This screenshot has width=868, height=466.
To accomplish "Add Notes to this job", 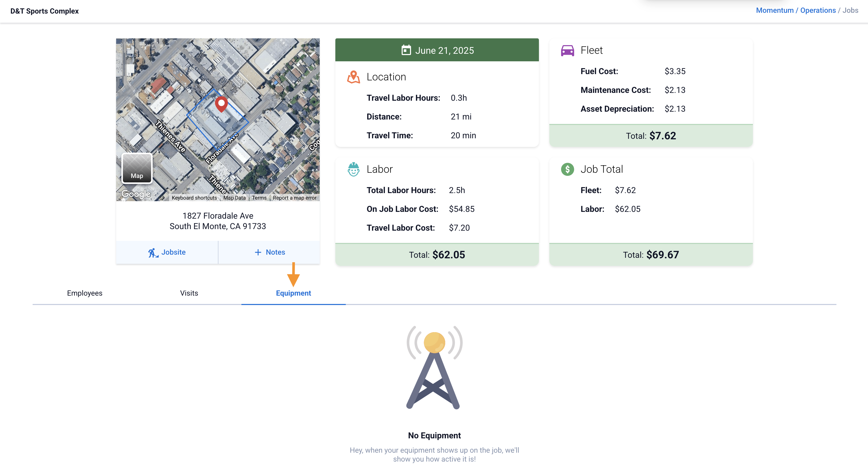I will 270,252.
